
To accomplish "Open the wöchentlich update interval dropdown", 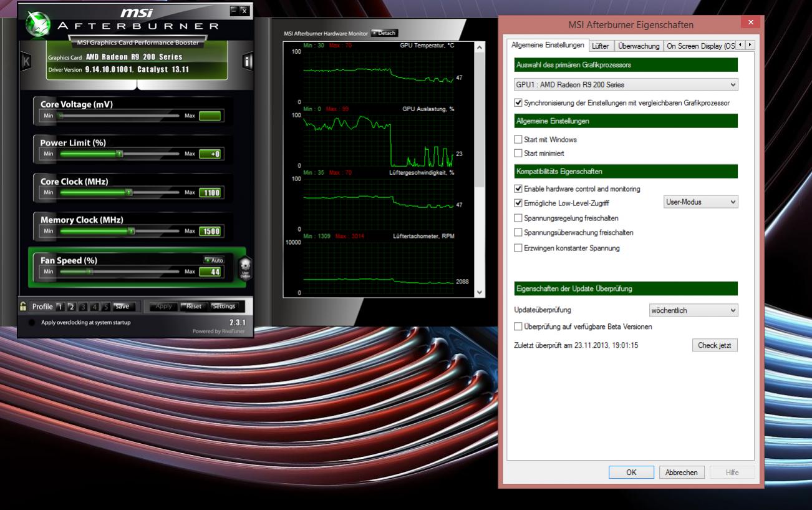I will [694, 310].
